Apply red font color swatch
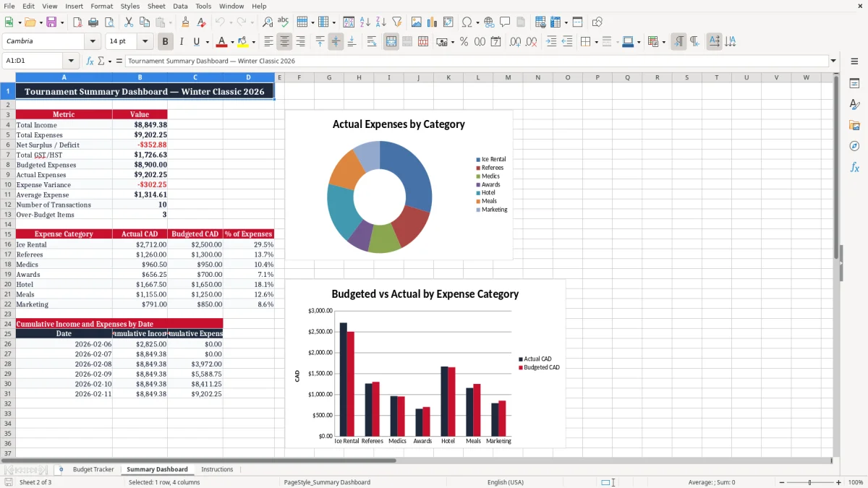868x488 pixels. (x=221, y=42)
